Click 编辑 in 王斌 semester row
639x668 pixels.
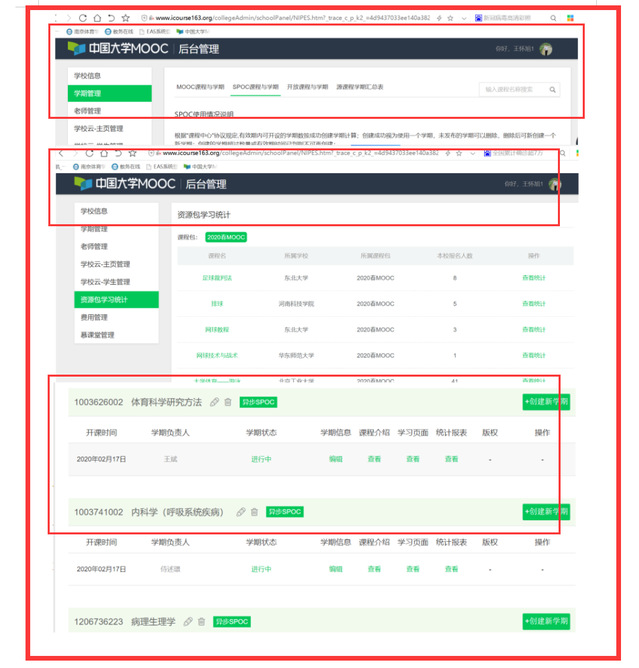[336, 459]
